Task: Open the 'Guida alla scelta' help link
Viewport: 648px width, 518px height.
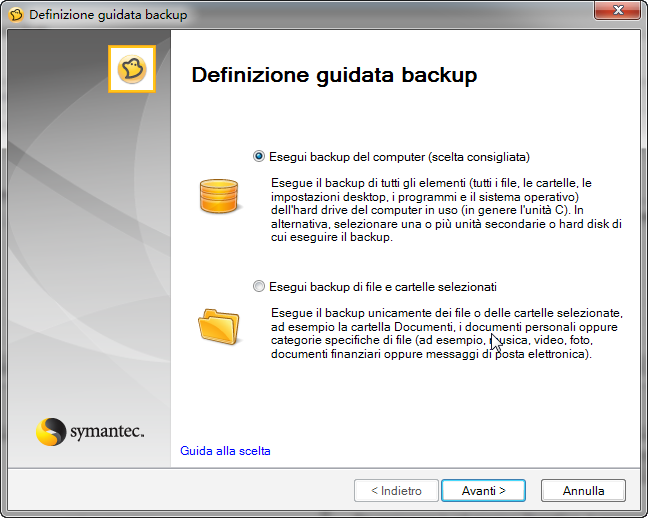Action: coord(225,451)
